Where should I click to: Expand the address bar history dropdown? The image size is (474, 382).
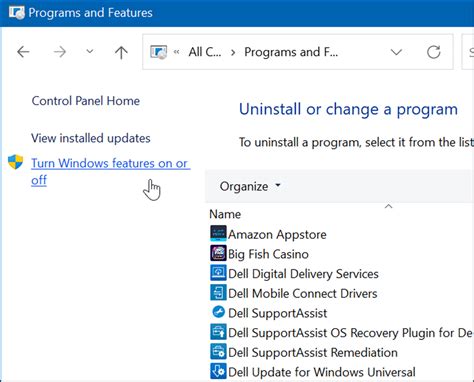pos(396,52)
